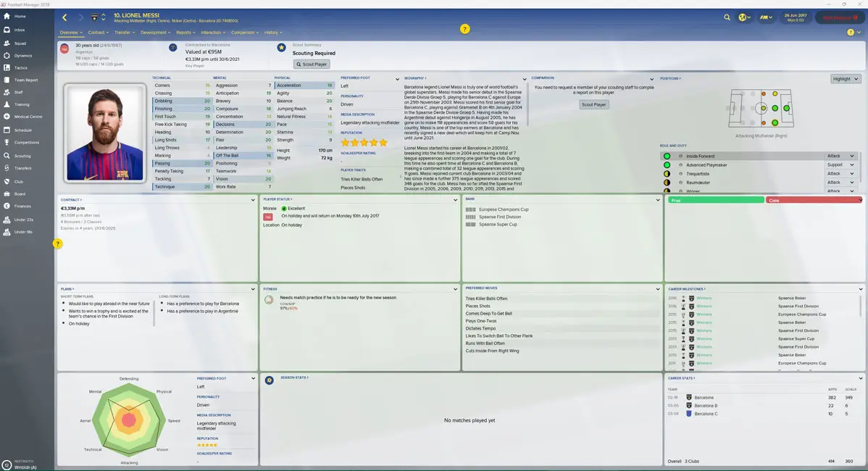Select the green Pros bar

pyautogui.click(x=716, y=200)
